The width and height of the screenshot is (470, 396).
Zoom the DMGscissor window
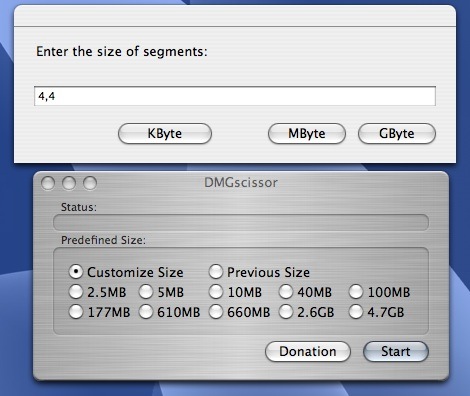click(90, 183)
